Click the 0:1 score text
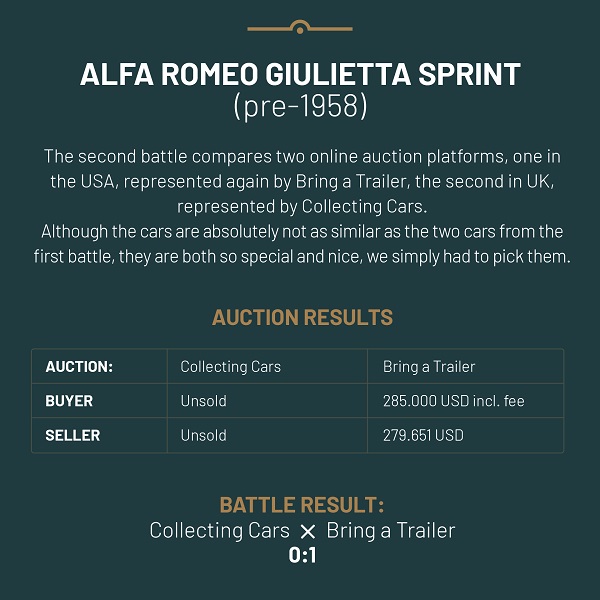This screenshot has height=600, width=600. [302, 555]
